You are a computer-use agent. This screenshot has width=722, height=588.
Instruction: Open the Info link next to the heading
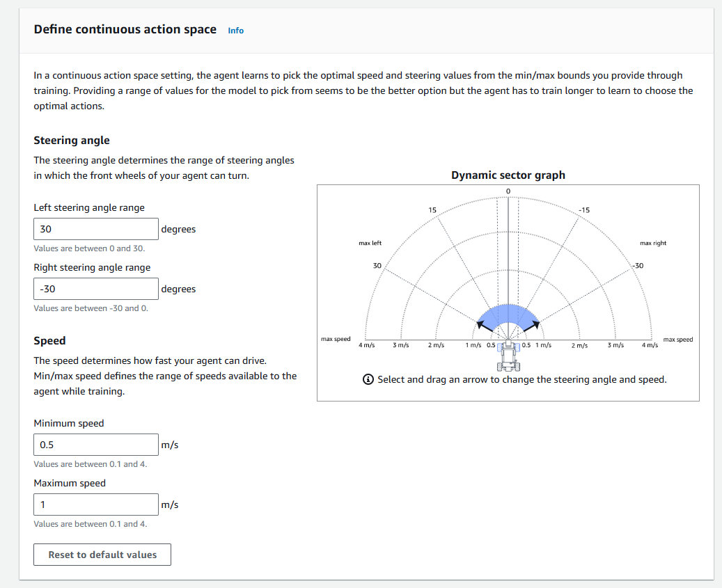coord(236,31)
